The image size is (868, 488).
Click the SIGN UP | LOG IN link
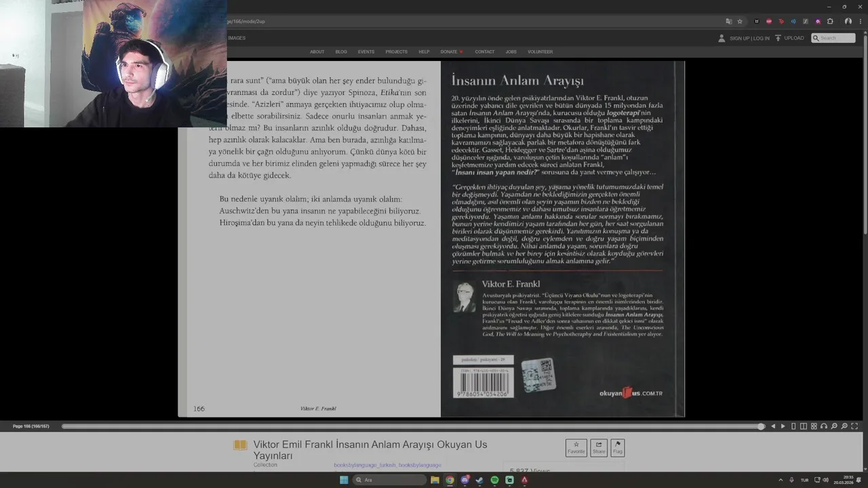coord(749,39)
